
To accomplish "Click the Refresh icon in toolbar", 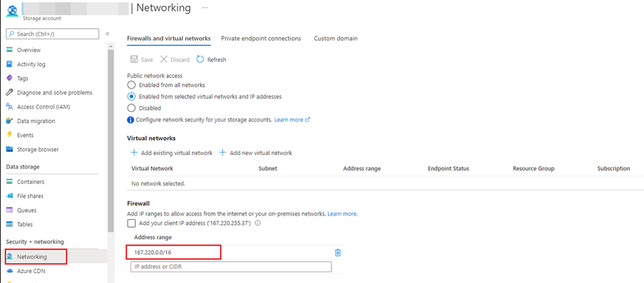I will pos(200,60).
